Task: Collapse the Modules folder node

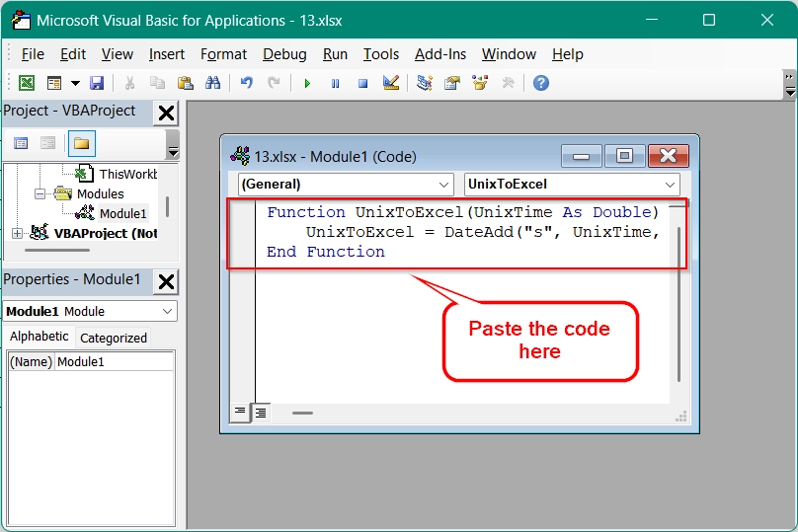Action: [40, 193]
